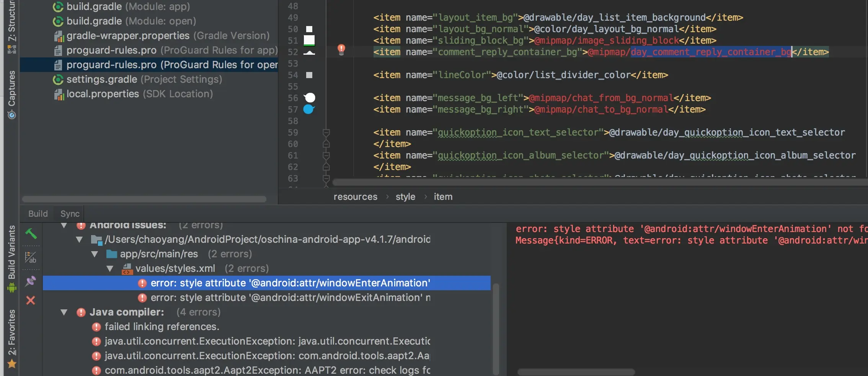This screenshot has width=868, height=376.
Task: Open the Build Variants tool window
Action: point(12,259)
